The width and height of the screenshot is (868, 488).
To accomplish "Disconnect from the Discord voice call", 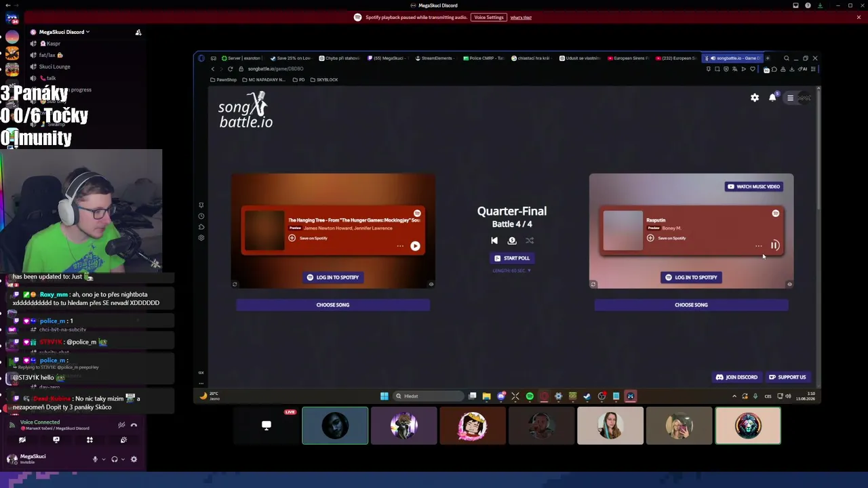I will 134,425.
